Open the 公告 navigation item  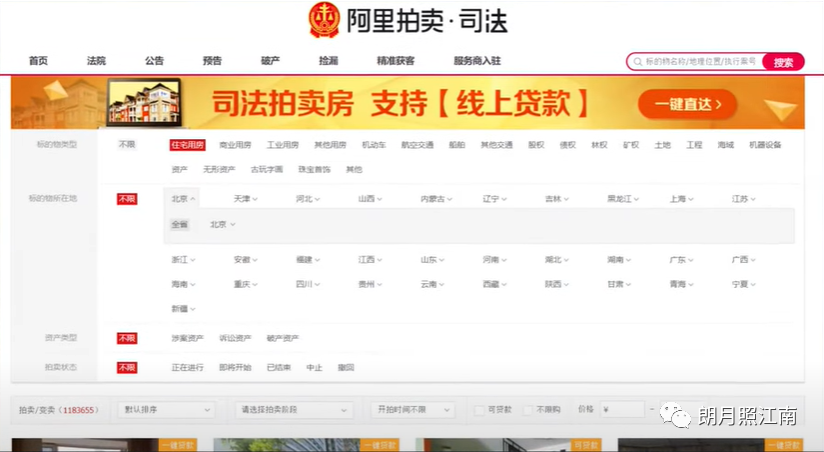click(154, 61)
